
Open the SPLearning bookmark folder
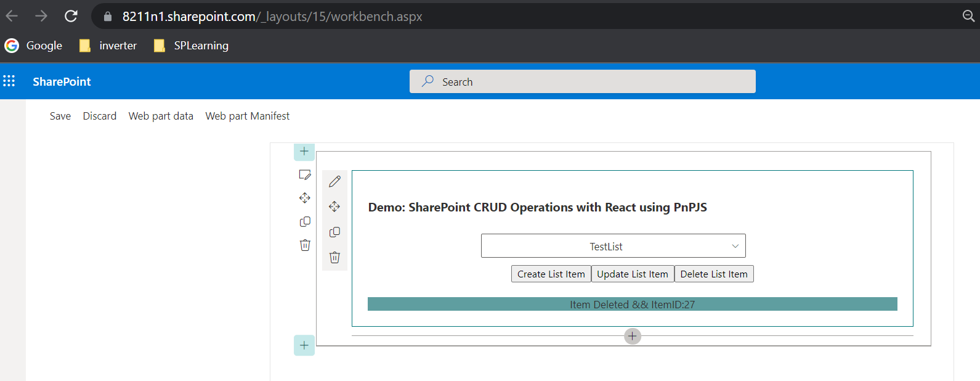(x=191, y=46)
